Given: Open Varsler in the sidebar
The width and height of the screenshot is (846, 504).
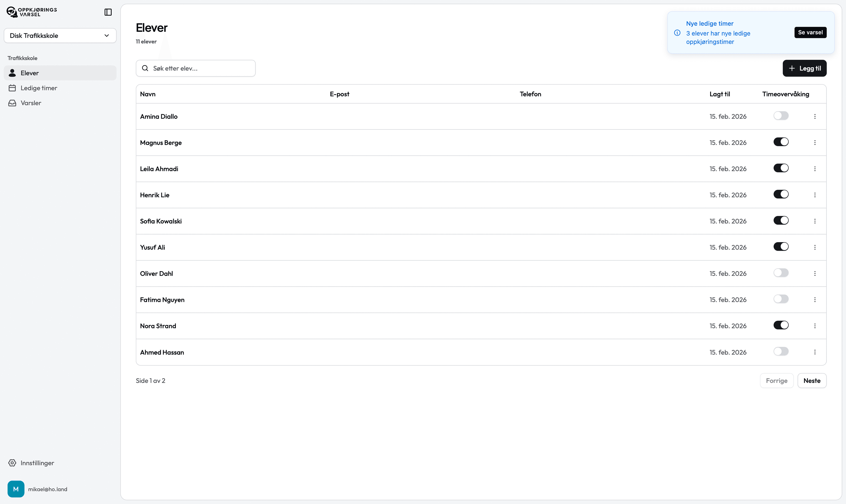Looking at the screenshot, I should pos(31,103).
